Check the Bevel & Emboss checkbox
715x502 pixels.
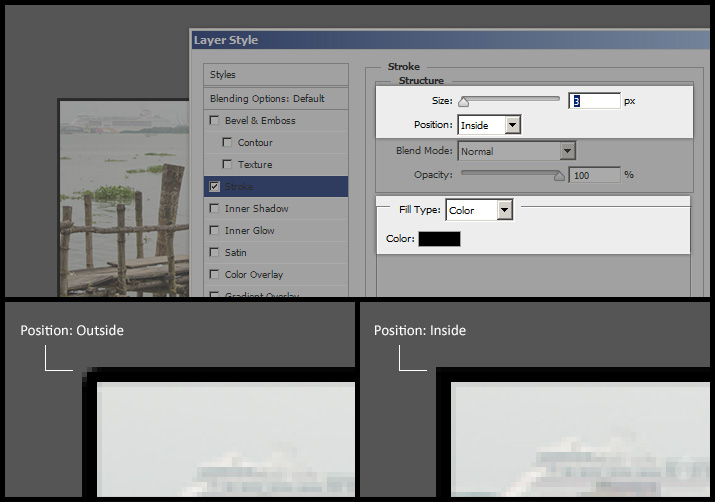point(214,121)
